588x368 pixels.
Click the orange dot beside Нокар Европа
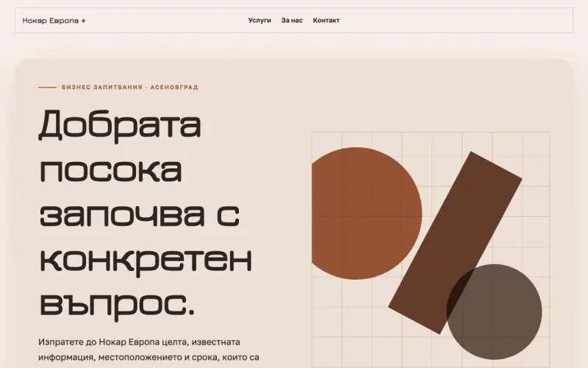click(x=83, y=21)
